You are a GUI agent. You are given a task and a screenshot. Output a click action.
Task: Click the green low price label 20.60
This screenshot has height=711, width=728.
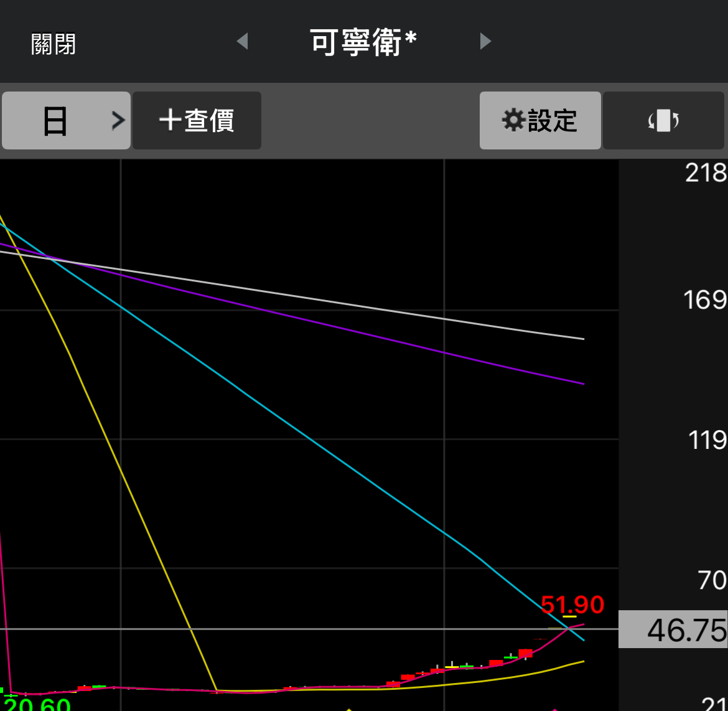coord(37,704)
